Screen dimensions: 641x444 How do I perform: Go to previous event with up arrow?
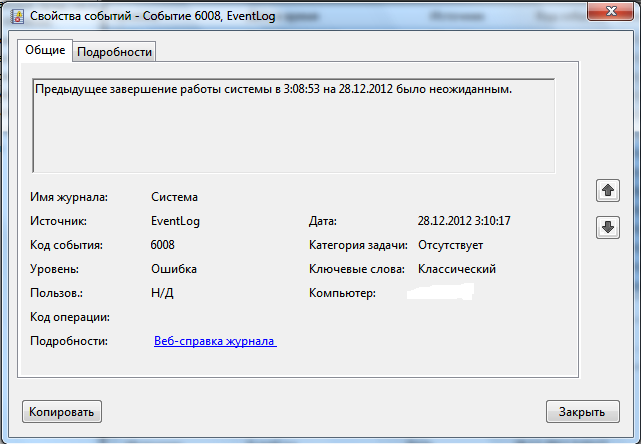[607, 191]
